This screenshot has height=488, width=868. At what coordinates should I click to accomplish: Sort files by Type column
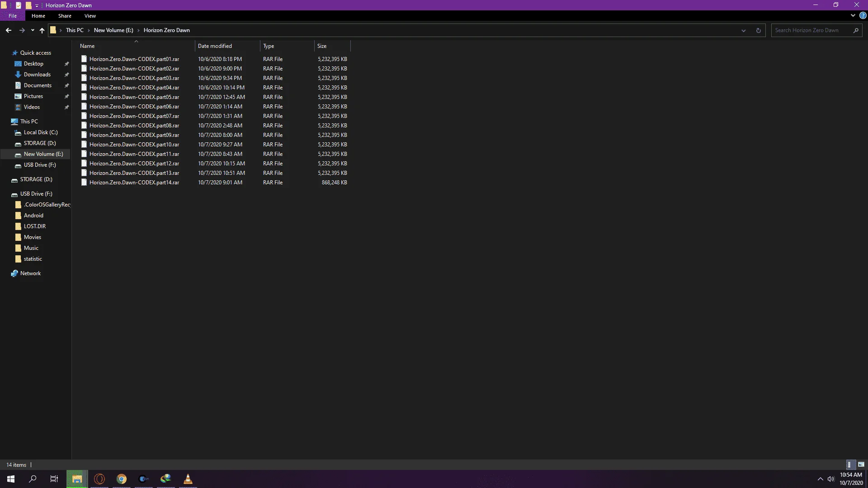[x=287, y=46]
